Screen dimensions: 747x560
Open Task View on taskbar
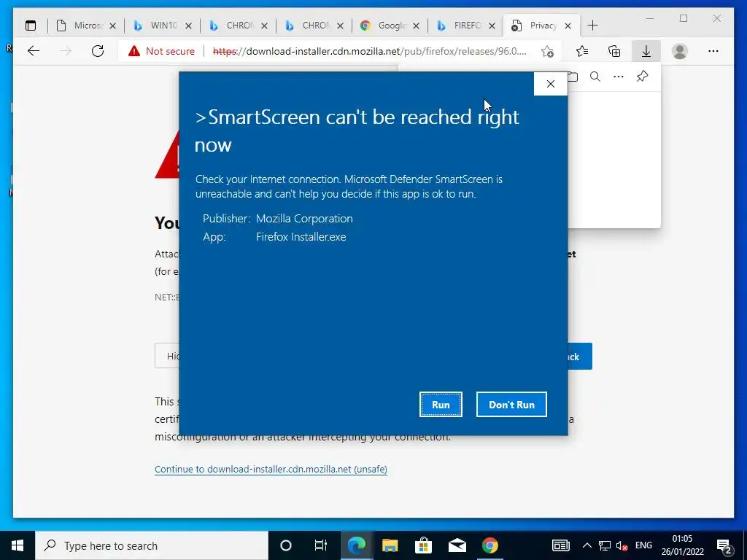321,545
